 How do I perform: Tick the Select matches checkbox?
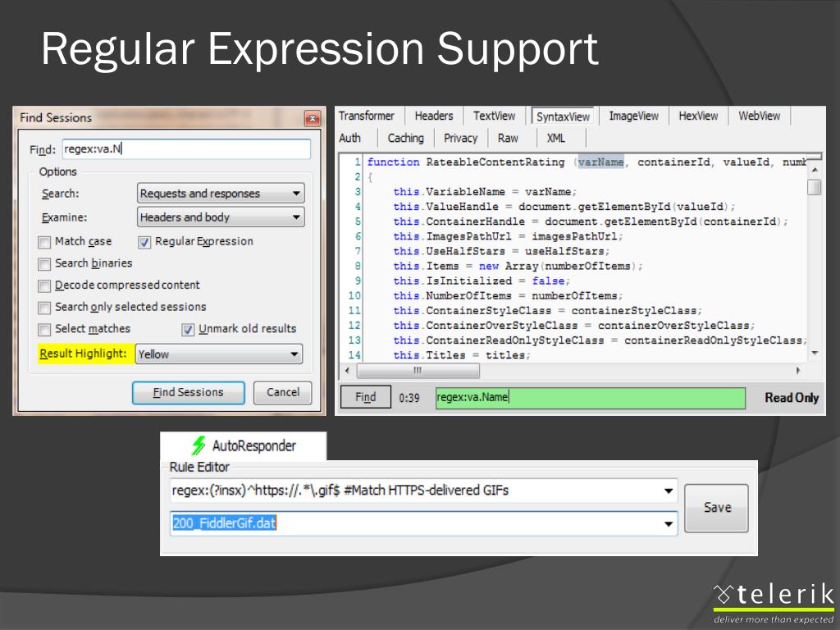(44, 330)
